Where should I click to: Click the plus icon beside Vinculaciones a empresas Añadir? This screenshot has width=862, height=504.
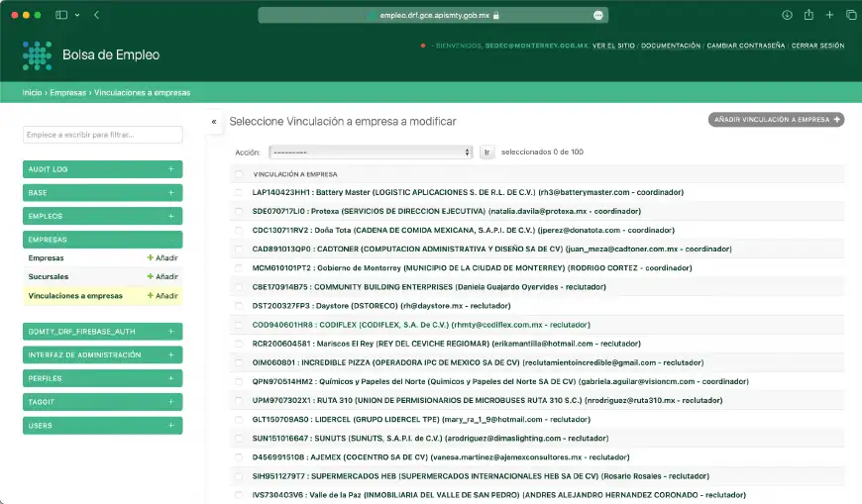(x=150, y=296)
